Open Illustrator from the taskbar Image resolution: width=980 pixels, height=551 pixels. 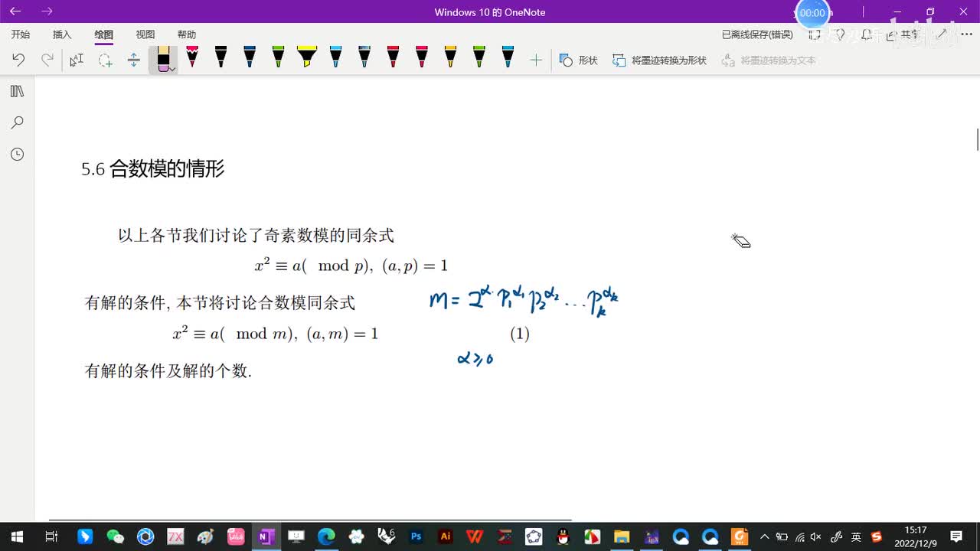click(446, 536)
